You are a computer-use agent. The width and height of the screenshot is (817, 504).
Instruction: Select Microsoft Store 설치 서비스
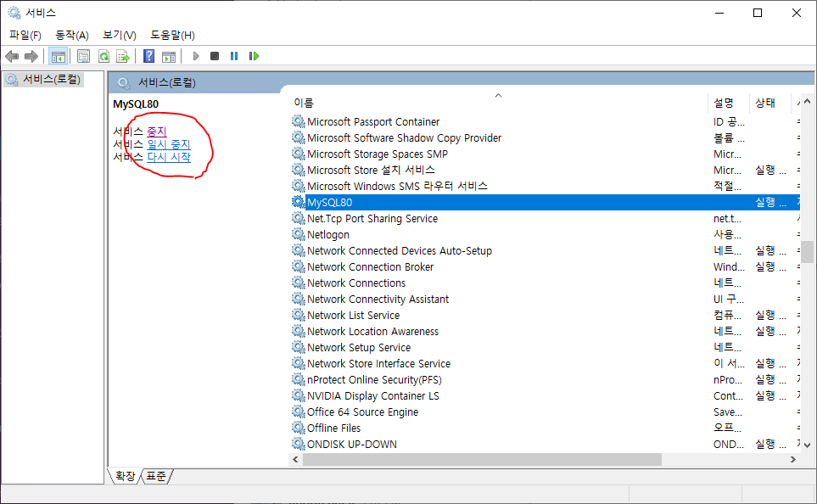(371, 170)
